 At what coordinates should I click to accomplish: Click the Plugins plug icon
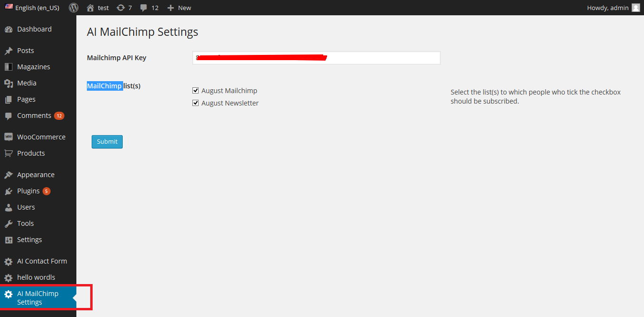pos(8,191)
